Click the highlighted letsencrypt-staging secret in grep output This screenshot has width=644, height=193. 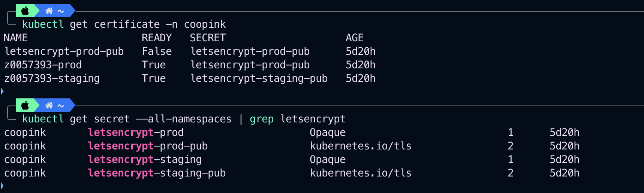[x=145, y=160]
